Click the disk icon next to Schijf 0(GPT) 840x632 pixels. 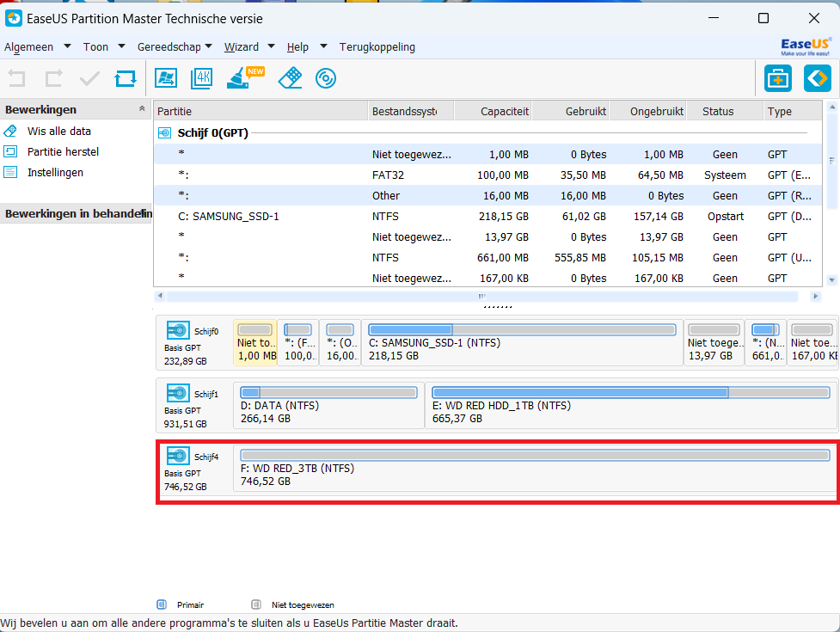coord(164,132)
